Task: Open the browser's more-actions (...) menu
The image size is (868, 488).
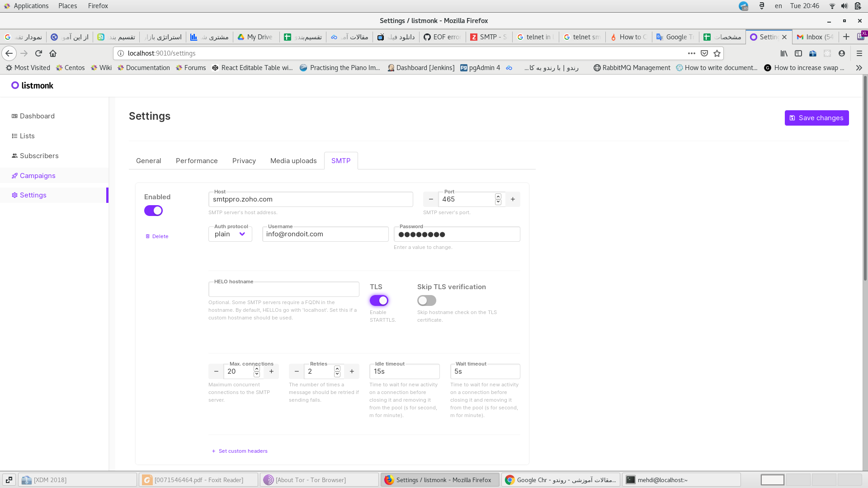Action: pyautogui.click(x=691, y=53)
